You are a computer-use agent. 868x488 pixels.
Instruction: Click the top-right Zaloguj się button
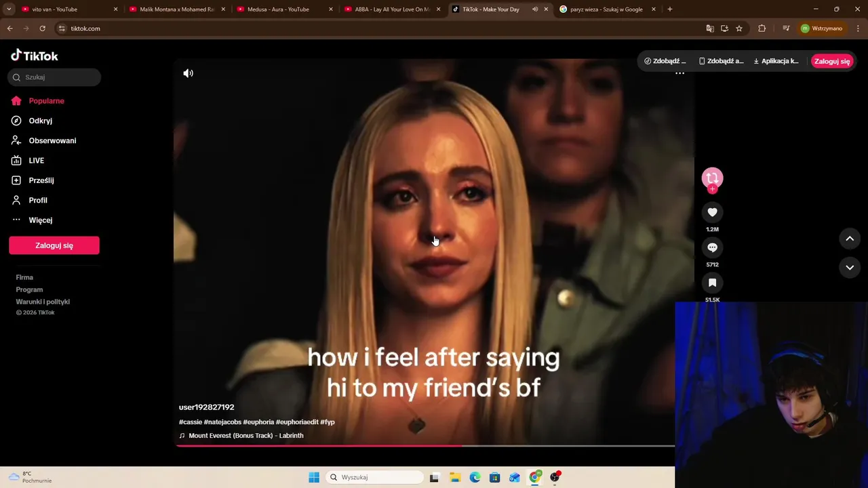(x=832, y=61)
